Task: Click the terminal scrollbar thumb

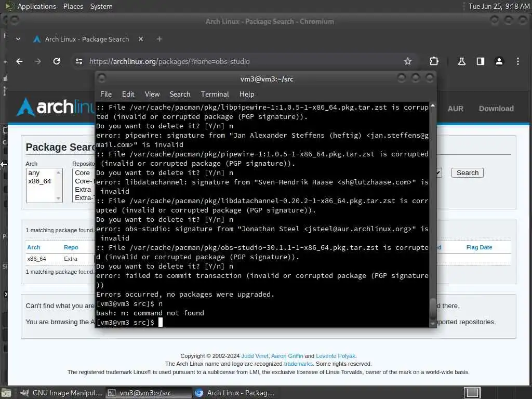Action: (x=433, y=309)
